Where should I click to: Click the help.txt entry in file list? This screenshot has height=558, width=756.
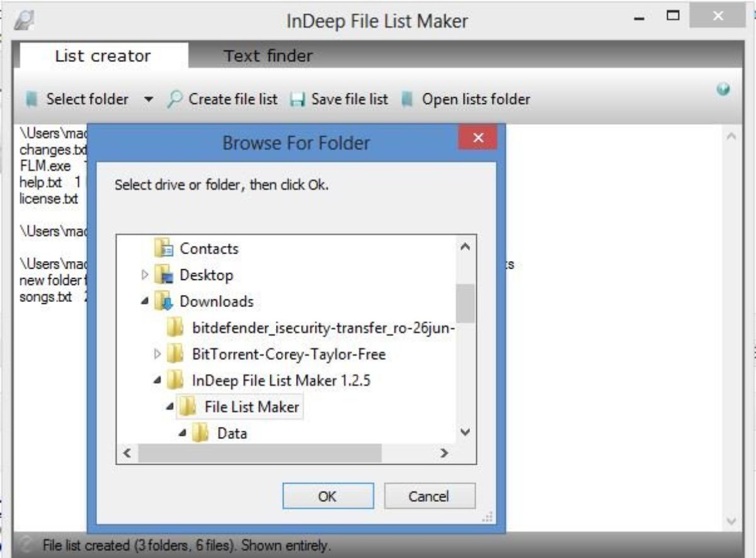41,183
